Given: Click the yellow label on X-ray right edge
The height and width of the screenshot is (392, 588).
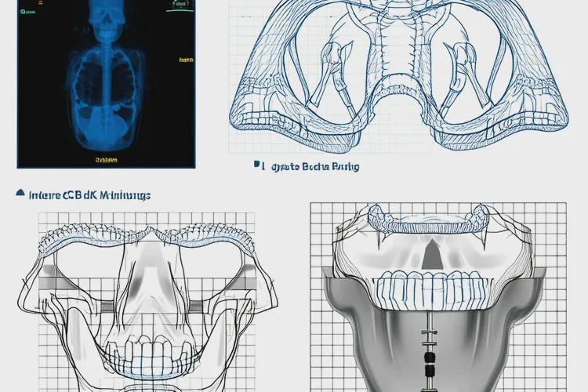Looking at the screenshot, I should point(186,60).
